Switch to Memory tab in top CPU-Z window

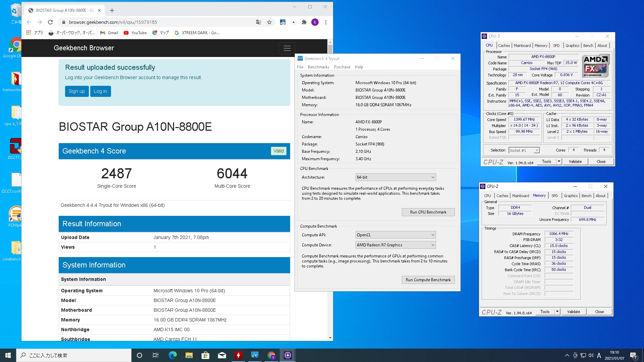coord(541,46)
